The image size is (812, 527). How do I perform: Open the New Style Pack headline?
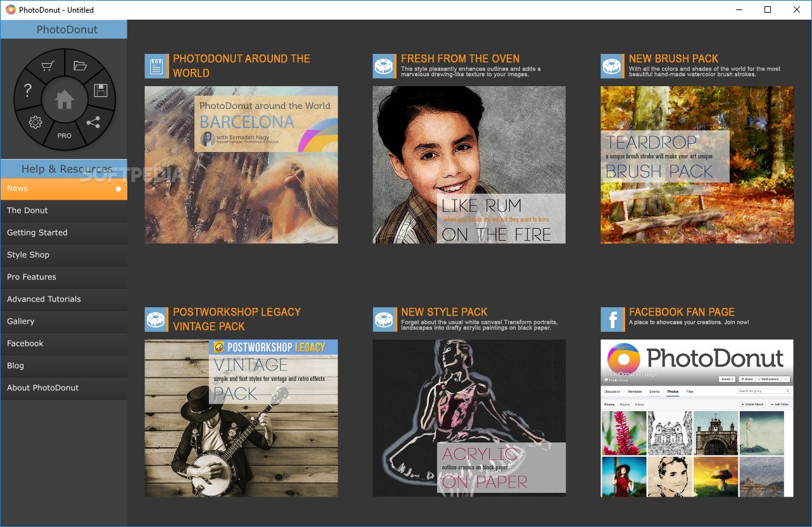click(x=444, y=312)
